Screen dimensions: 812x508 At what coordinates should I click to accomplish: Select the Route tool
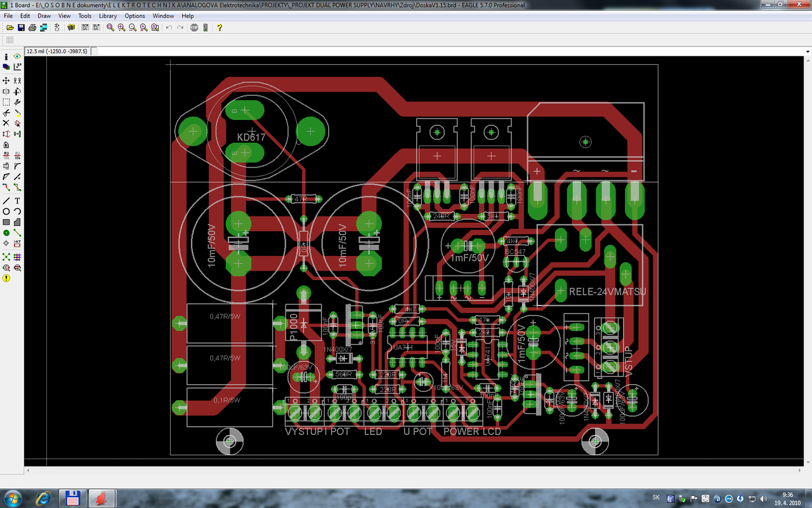point(6,187)
